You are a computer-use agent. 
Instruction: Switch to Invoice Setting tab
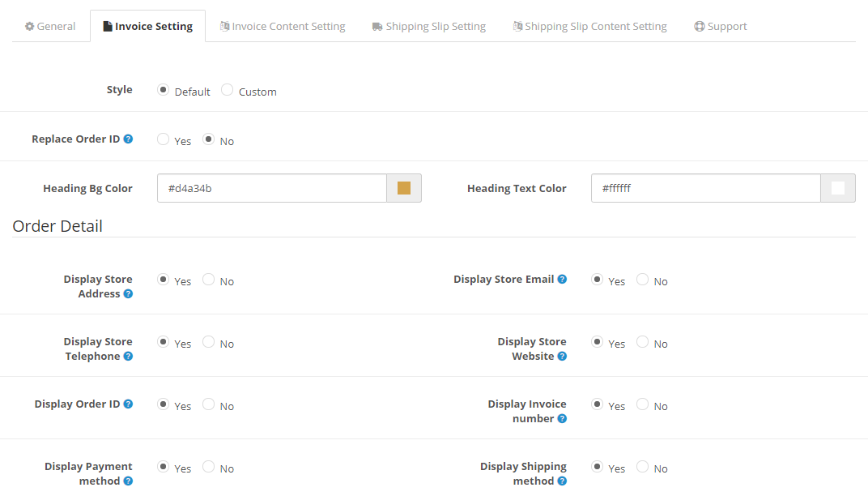(x=148, y=26)
